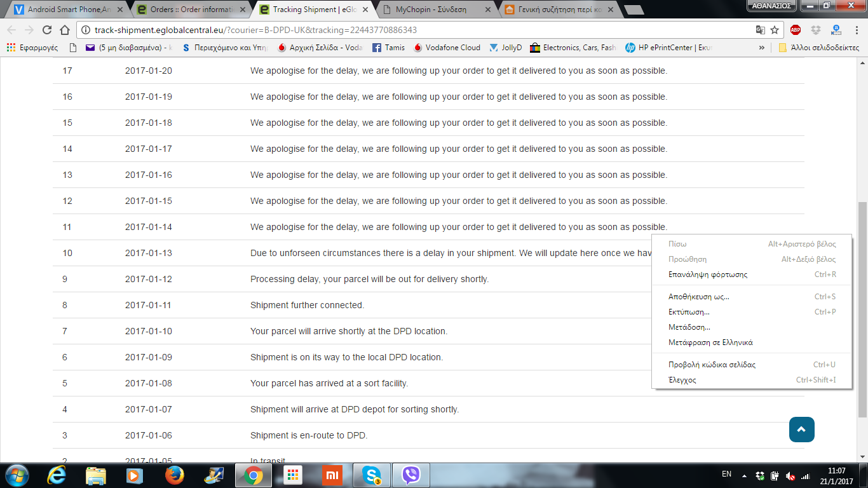868x488 pixels.
Task: Launch Firefox from the taskbar
Action: [x=174, y=475]
